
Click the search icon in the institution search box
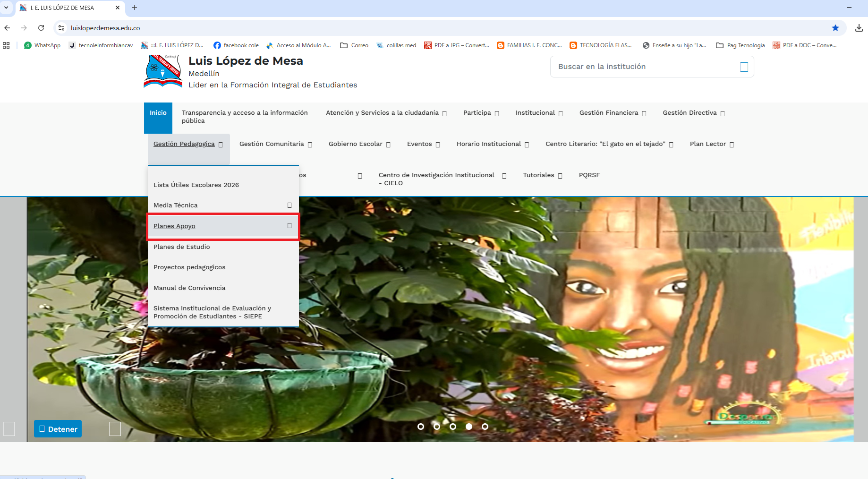744,67
